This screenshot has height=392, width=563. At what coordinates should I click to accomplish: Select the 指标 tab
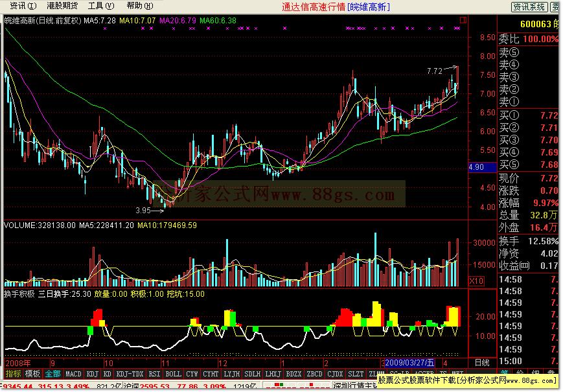coord(13,374)
